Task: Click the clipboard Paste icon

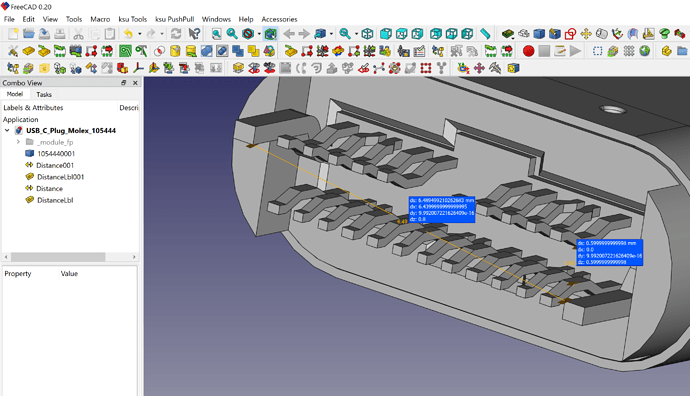Action: (110, 34)
